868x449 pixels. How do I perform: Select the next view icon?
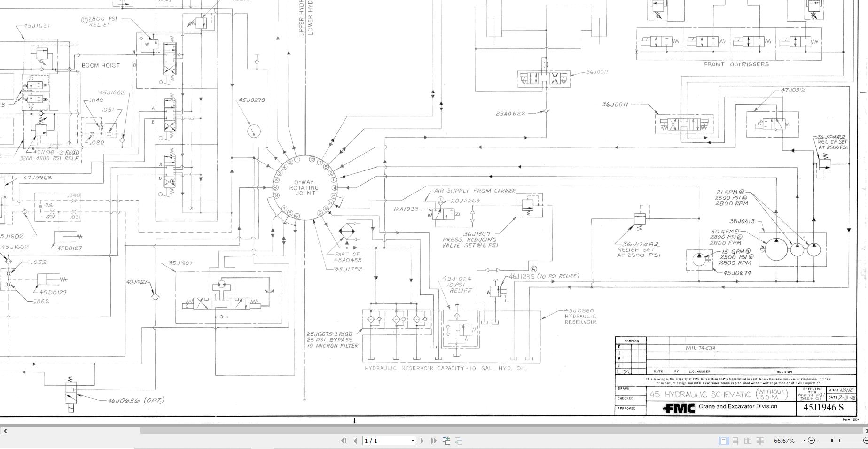coord(458,441)
